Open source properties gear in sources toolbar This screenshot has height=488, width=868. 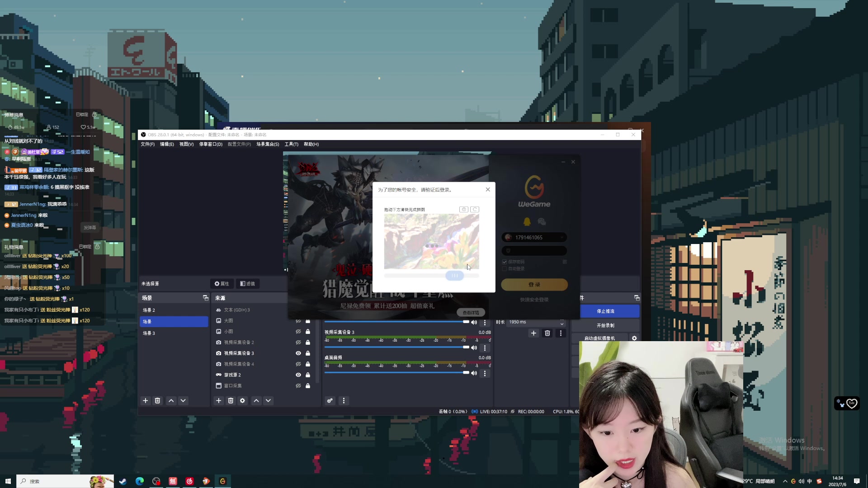243,401
